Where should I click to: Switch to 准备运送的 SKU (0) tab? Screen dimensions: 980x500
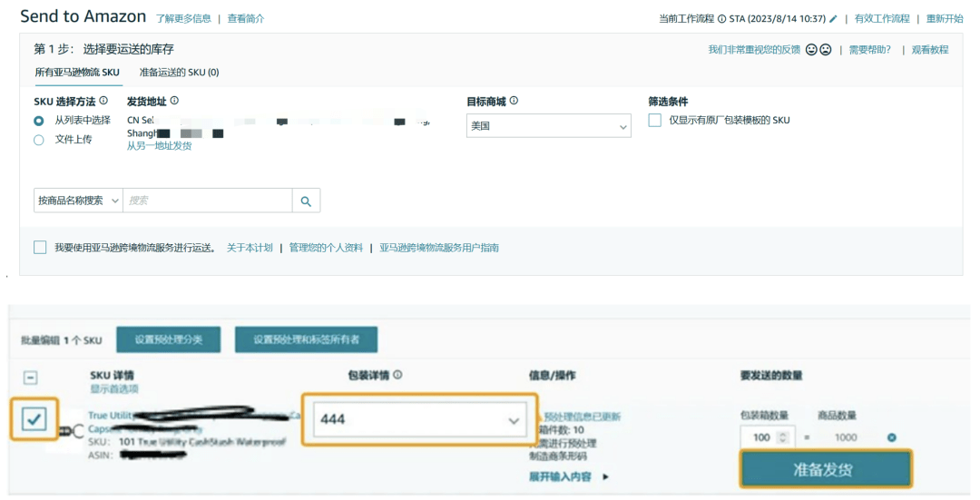(179, 73)
